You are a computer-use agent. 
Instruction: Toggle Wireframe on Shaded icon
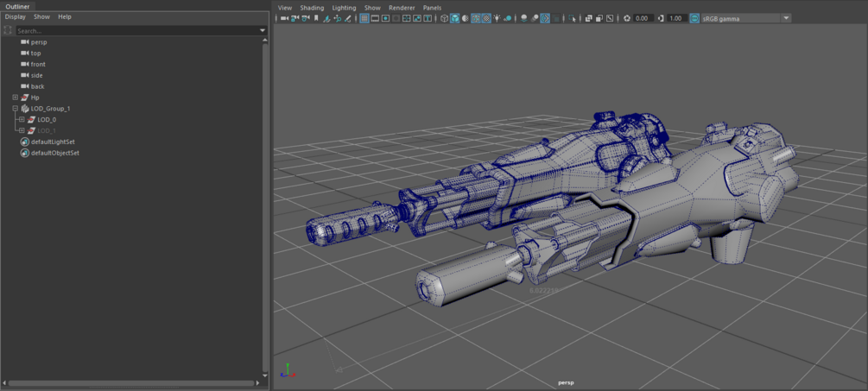point(476,18)
